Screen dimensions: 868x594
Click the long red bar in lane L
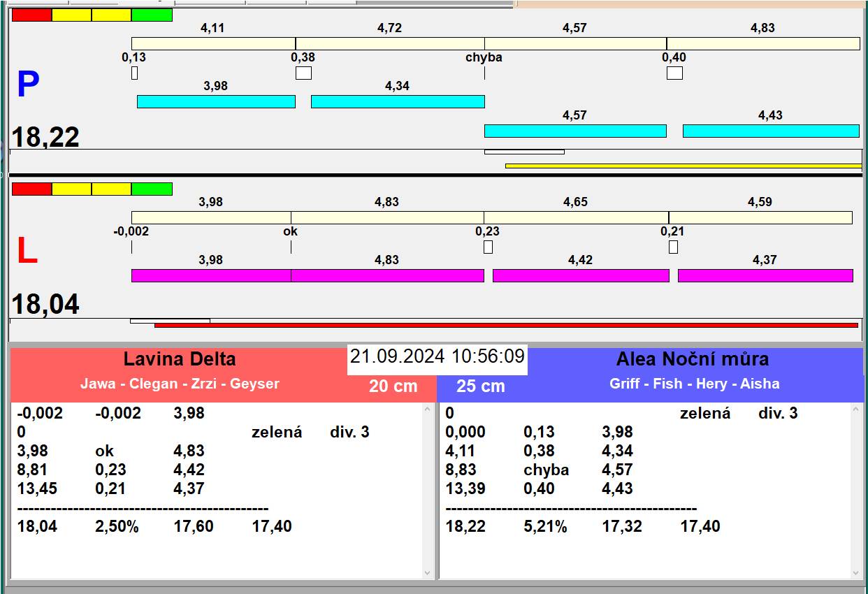click(506, 325)
